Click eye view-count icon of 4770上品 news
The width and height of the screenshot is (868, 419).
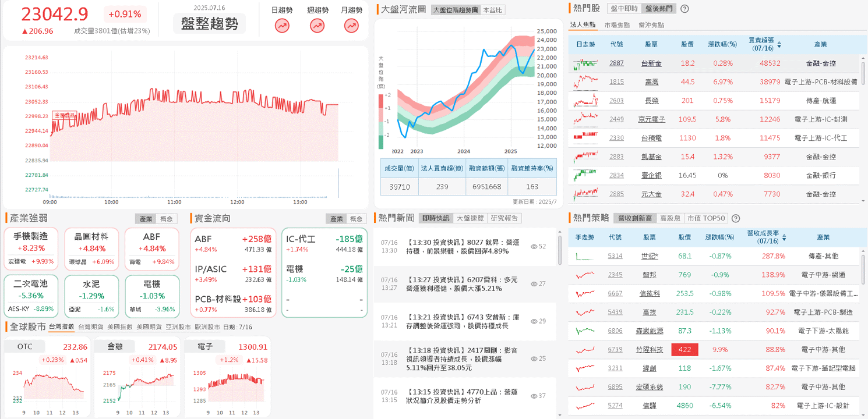[x=534, y=396]
